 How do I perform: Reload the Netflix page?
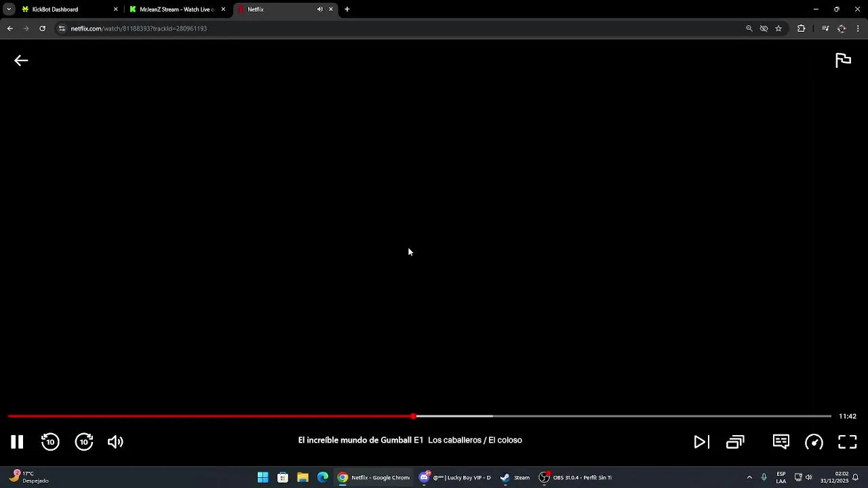coord(42,28)
